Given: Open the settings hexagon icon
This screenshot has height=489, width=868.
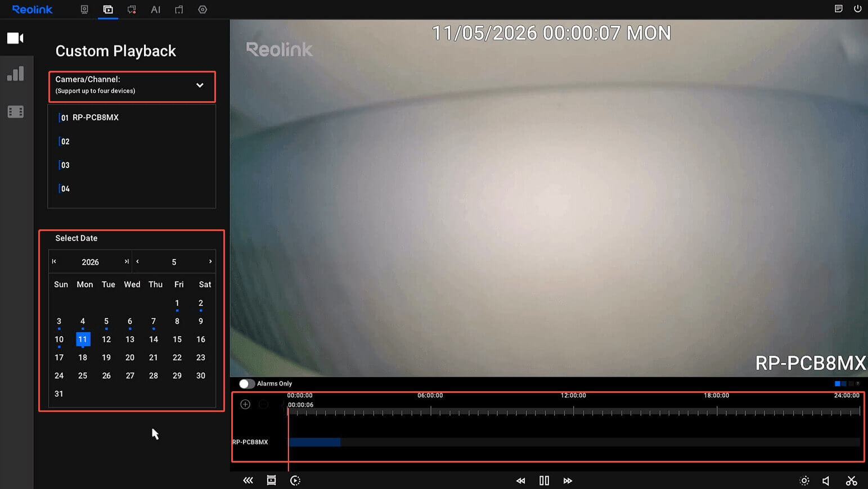Looking at the screenshot, I should (x=203, y=10).
